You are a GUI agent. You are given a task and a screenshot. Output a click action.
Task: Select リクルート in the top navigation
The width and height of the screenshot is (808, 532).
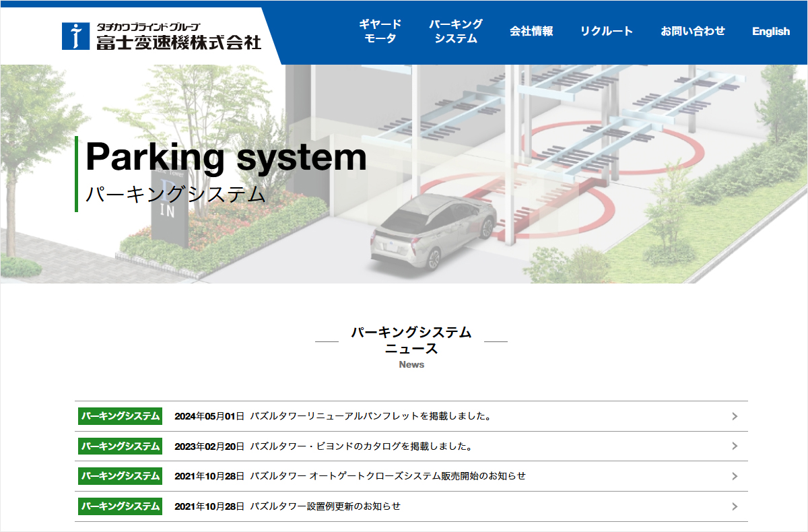[x=607, y=31]
